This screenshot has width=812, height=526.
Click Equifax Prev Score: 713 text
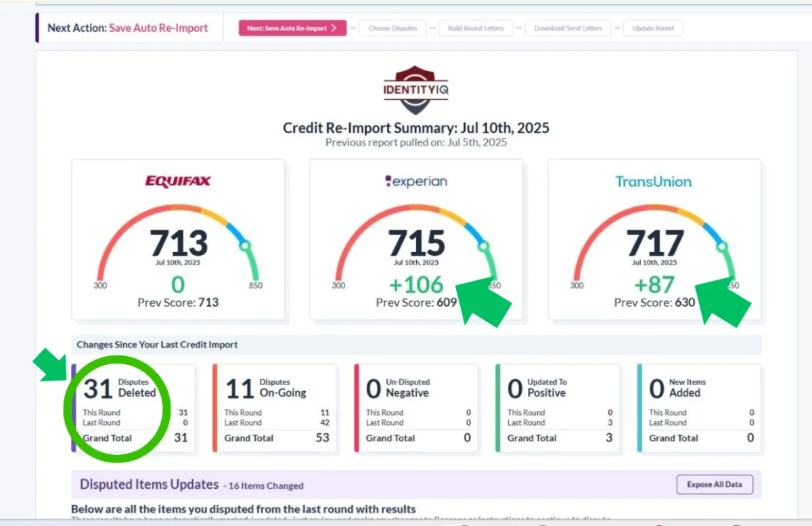click(x=178, y=303)
